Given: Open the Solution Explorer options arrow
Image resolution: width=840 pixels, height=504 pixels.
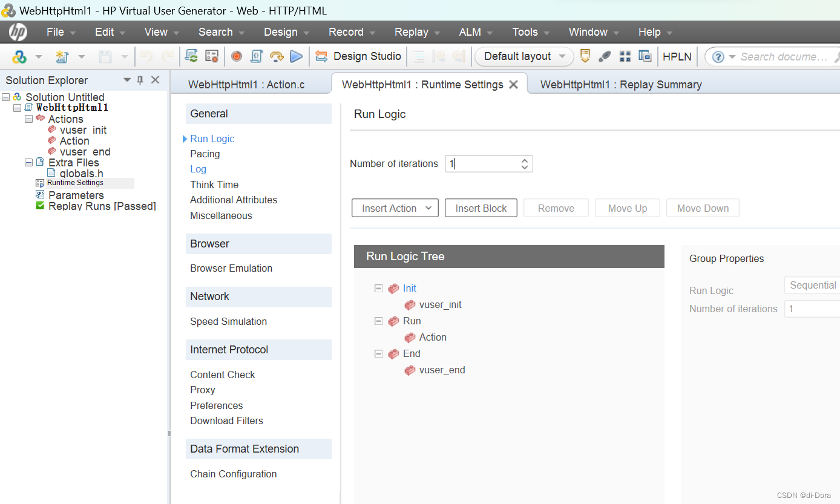Looking at the screenshot, I should tap(127, 80).
